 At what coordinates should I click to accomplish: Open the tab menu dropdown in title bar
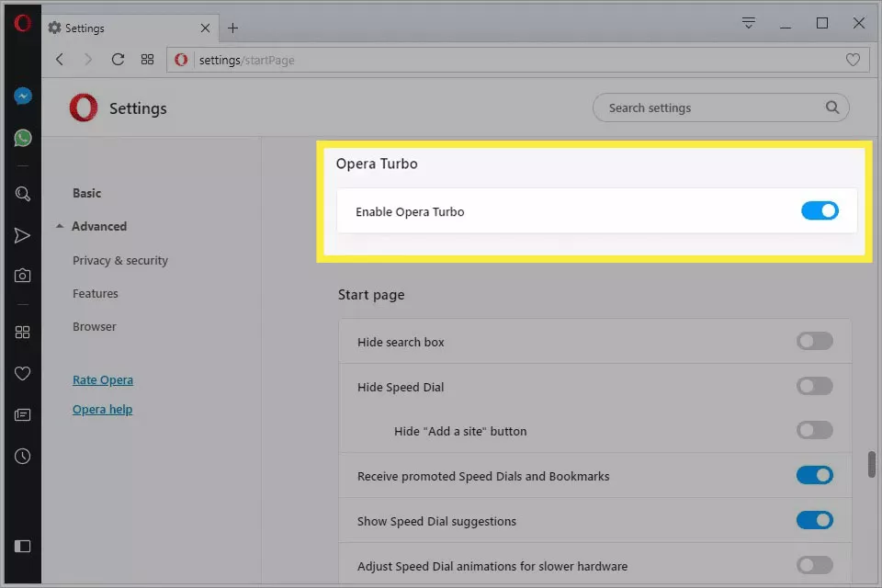click(749, 23)
